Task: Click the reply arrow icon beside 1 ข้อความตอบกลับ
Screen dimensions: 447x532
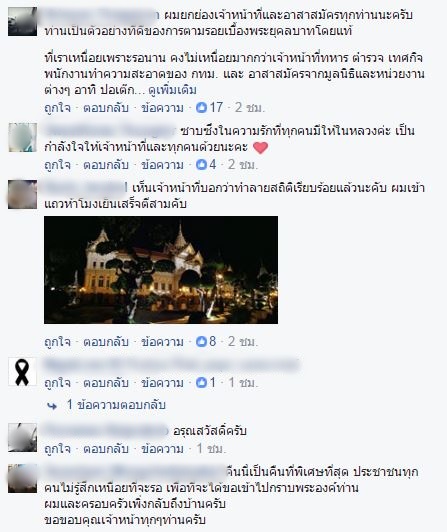Action: point(52,405)
